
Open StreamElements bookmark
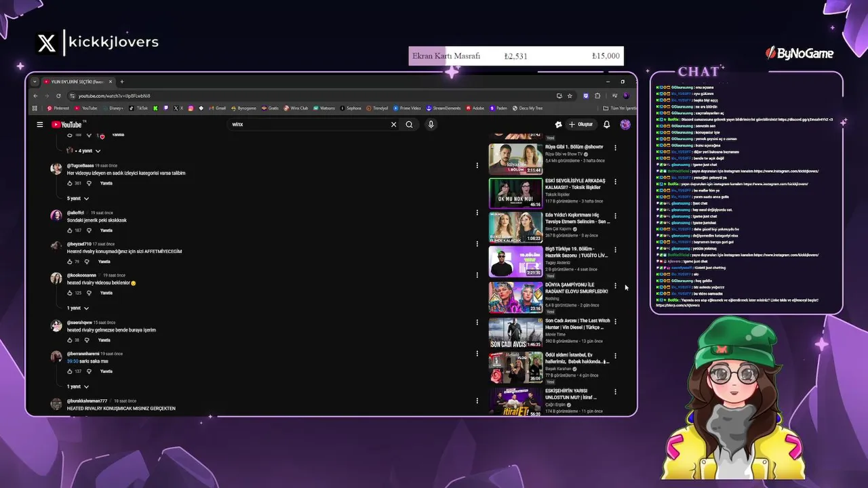click(x=443, y=108)
